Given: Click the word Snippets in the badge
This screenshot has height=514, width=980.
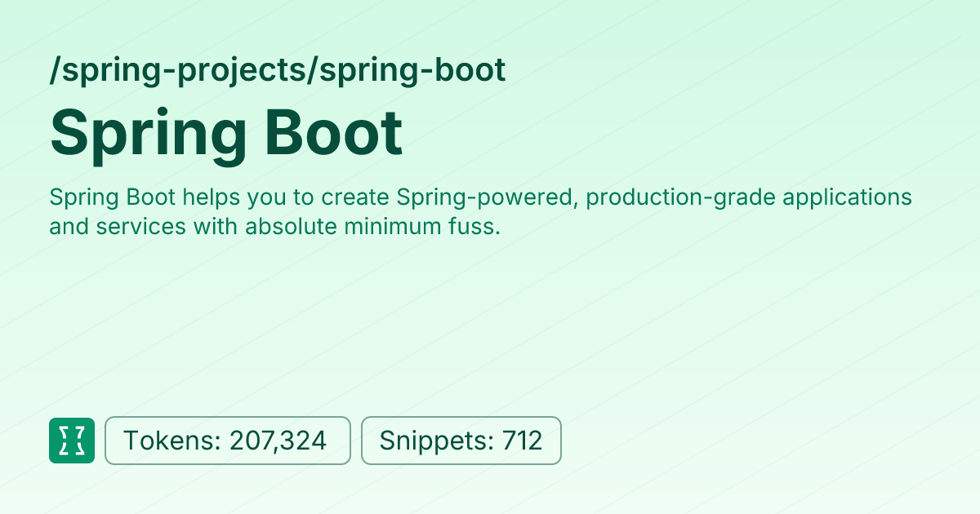Looking at the screenshot, I should pos(433,441).
